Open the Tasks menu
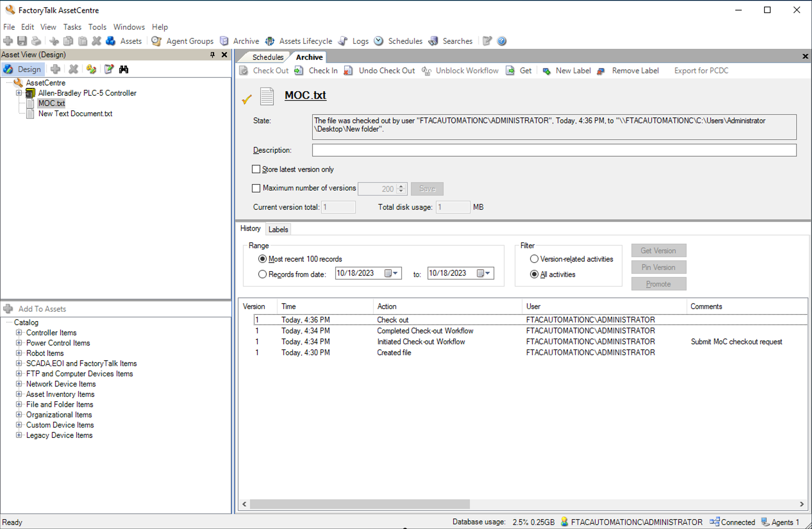812x529 pixels. 72,27
